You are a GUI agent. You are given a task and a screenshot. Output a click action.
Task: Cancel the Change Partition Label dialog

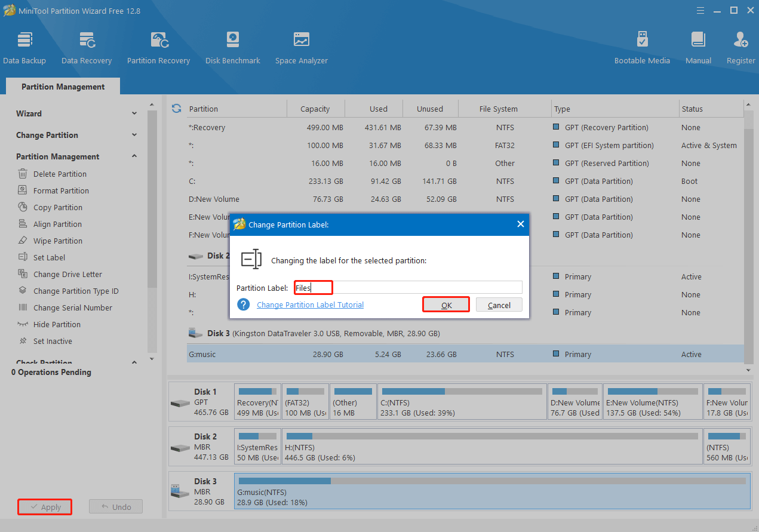pos(499,305)
